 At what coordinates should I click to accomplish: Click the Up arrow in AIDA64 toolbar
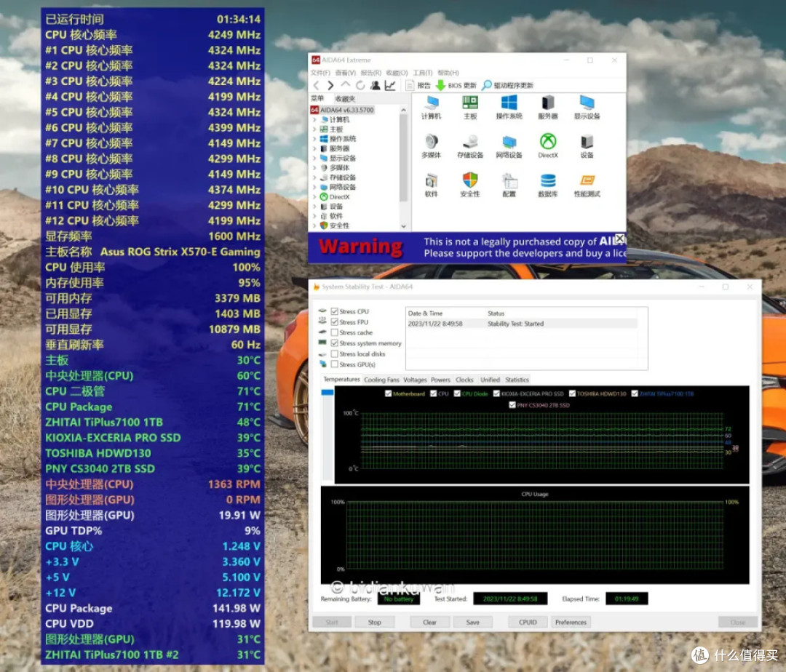(x=346, y=85)
